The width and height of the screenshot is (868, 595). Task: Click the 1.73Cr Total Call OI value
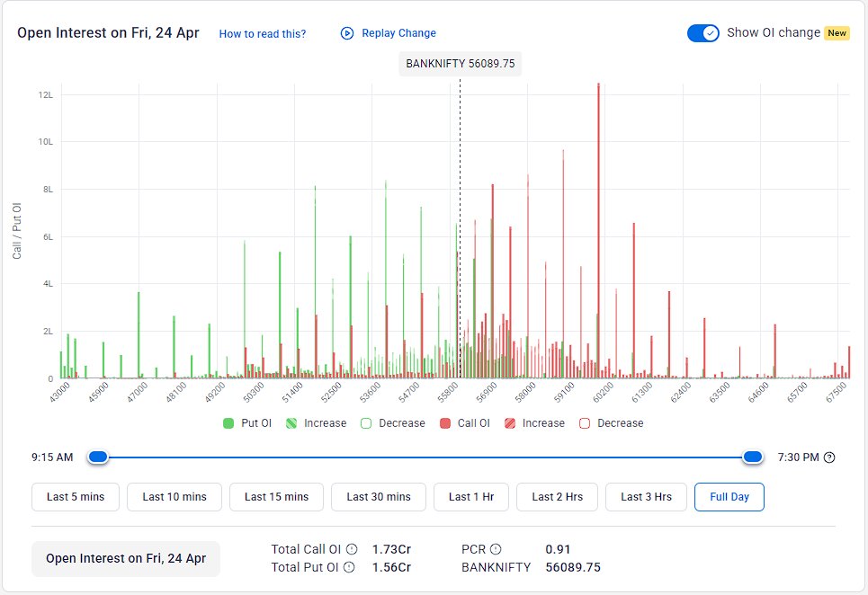[x=391, y=549]
